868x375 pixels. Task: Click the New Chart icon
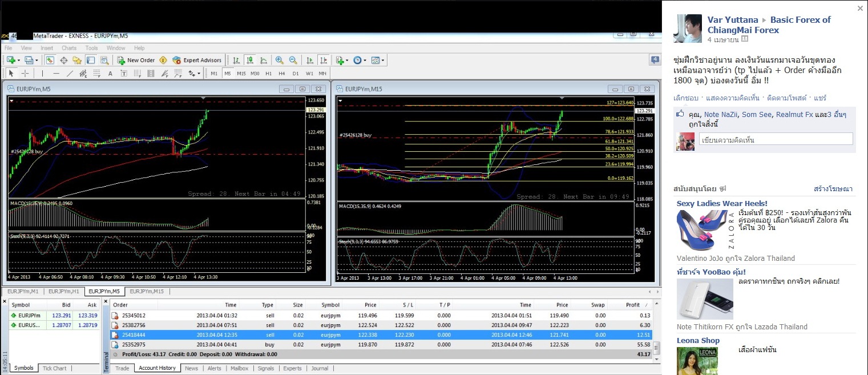coord(10,60)
